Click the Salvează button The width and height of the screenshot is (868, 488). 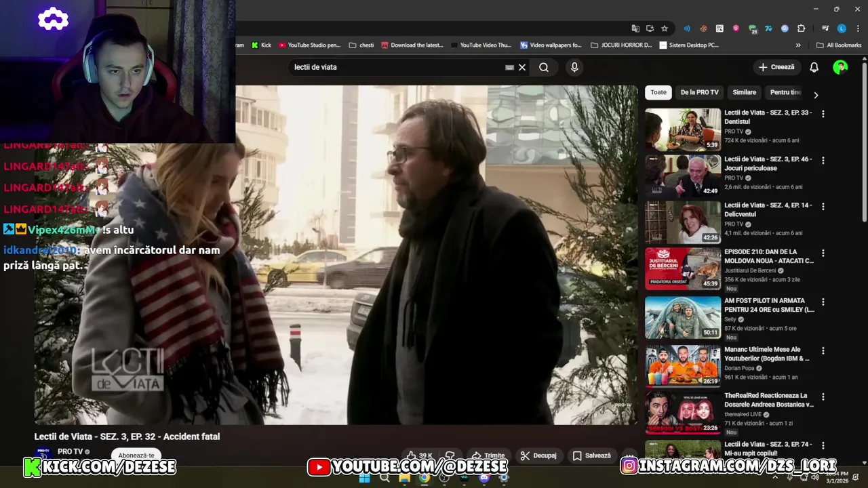(x=591, y=455)
